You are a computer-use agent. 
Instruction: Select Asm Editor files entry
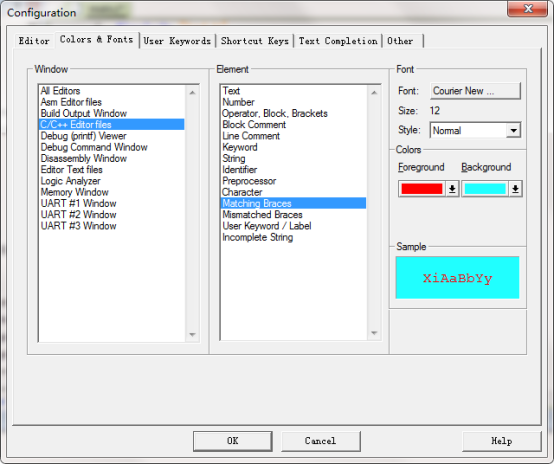[x=111, y=102]
